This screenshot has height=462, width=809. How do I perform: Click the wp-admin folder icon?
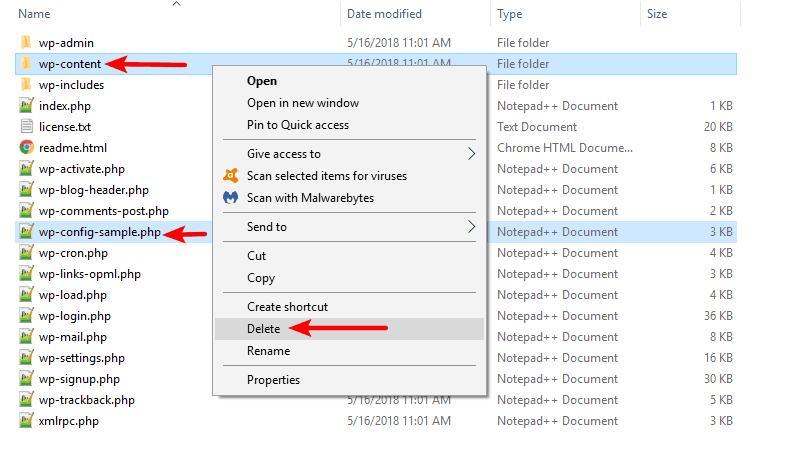pyautogui.click(x=26, y=42)
